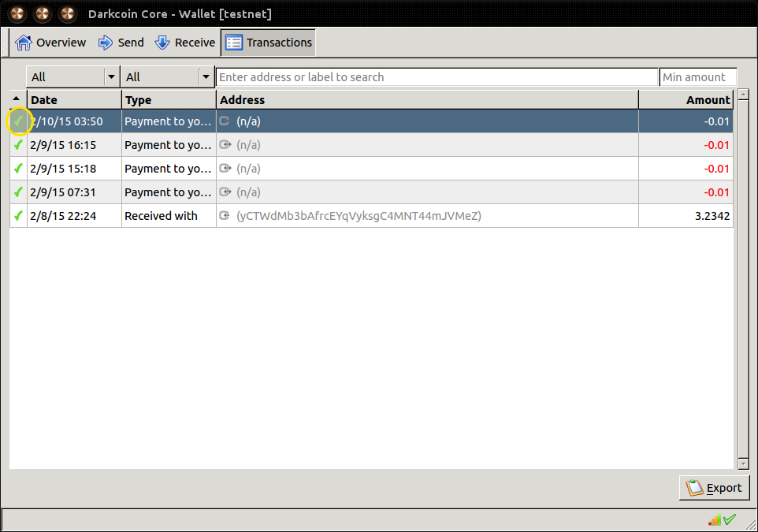Click send icon in 2/9/15 15:18 row
This screenshot has width=758, height=532.
[x=225, y=169]
